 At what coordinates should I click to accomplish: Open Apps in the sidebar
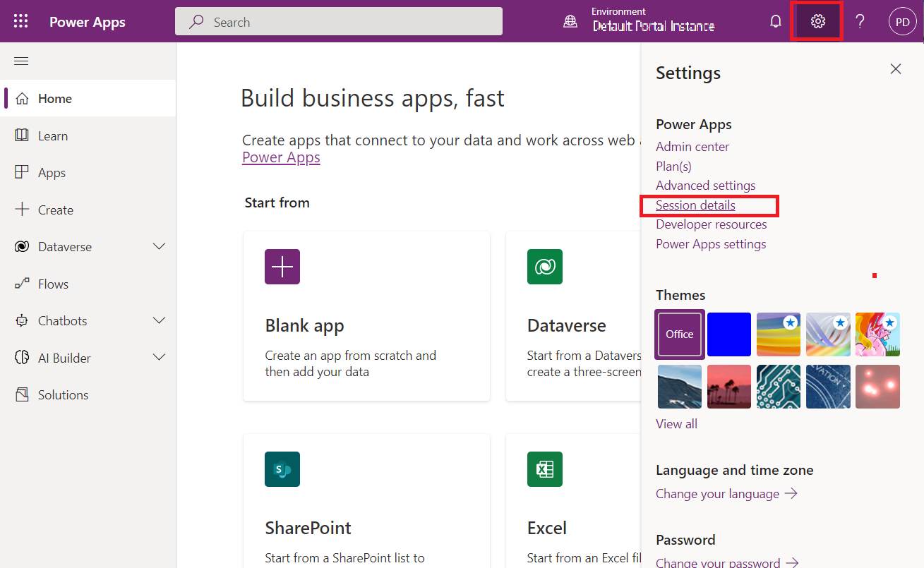click(88, 172)
